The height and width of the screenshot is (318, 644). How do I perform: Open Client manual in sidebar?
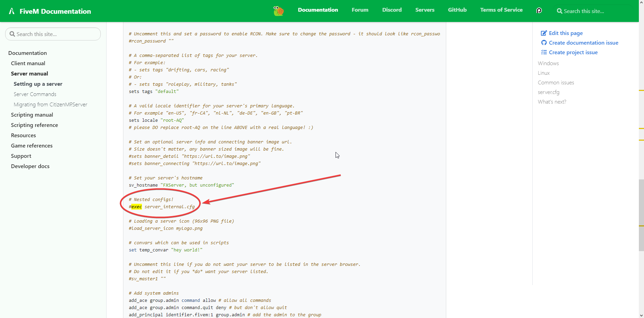click(x=28, y=63)
